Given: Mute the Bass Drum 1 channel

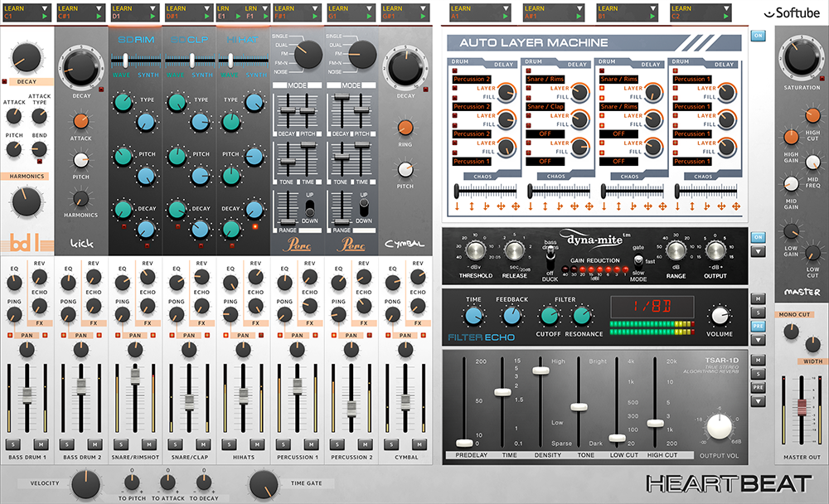Looking at the screenshot, I should pyautogui.click(x=41, y=444).
